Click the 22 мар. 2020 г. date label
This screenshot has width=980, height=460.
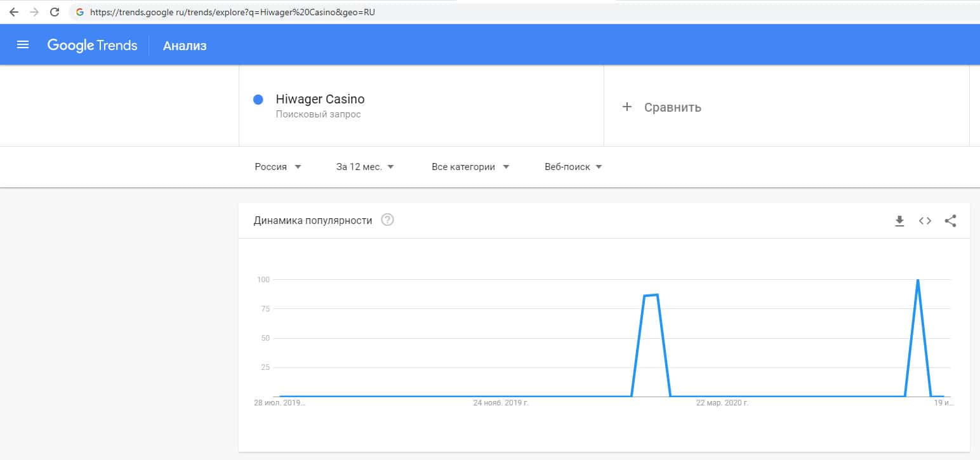(722, 403)
